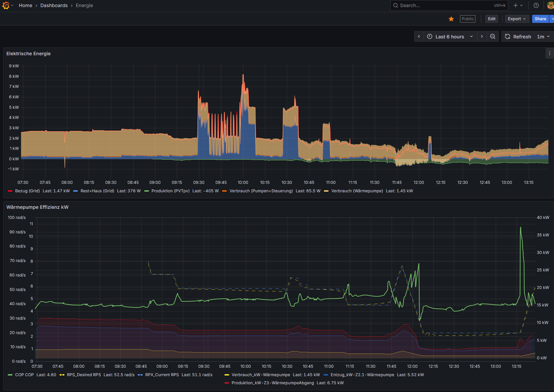The height and width of the screenshot is (392, 554).
Task: Toggle COP series in legend
Action: point(24,375)
